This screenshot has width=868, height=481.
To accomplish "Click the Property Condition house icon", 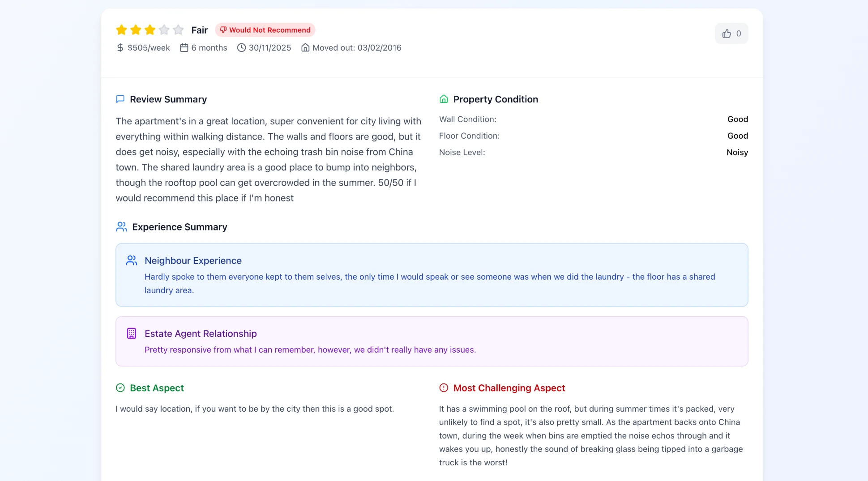I will coord(444,99).
